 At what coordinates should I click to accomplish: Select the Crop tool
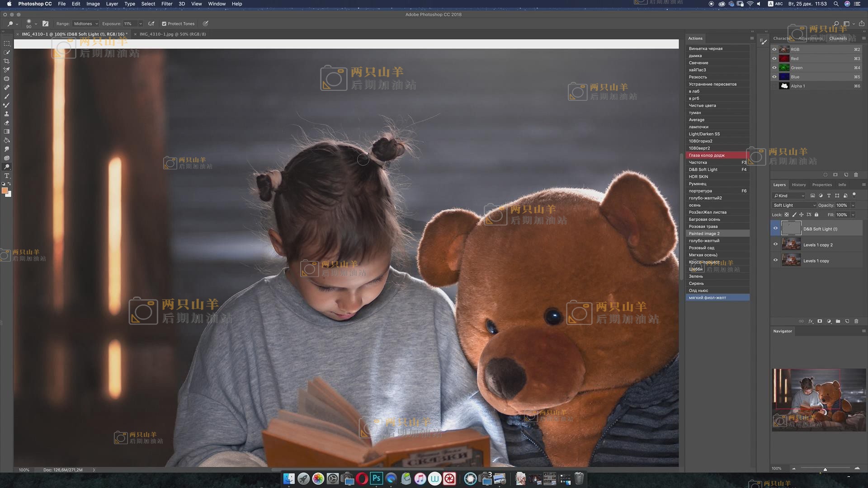coord(7,61)
